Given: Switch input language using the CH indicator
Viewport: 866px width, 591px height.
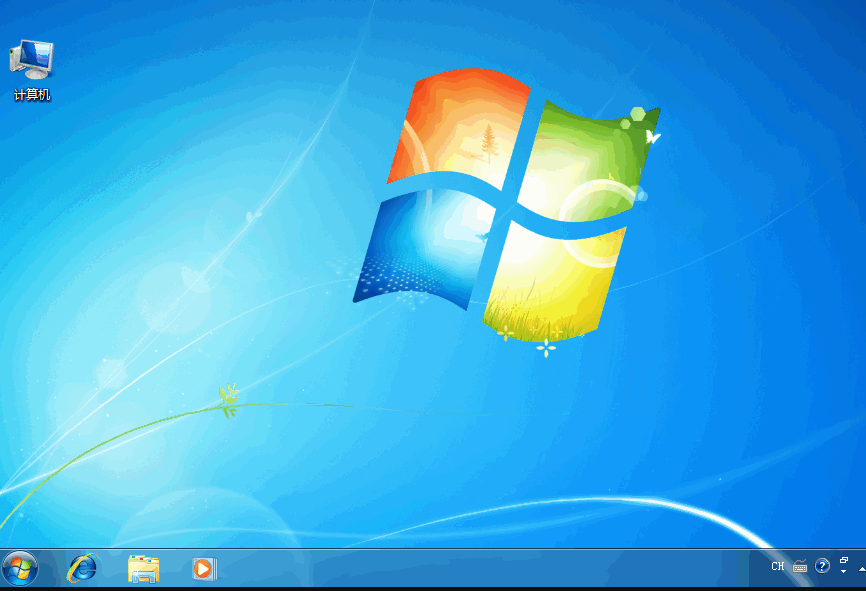Looking at the screenshot, I should (x=777, y=566).
